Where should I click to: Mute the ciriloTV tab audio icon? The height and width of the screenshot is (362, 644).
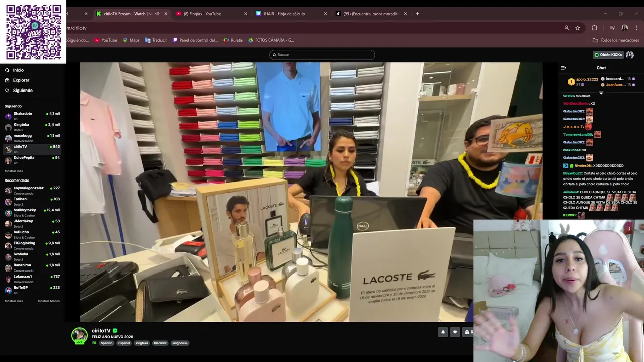pyautogui.click(x=157, y=14)
